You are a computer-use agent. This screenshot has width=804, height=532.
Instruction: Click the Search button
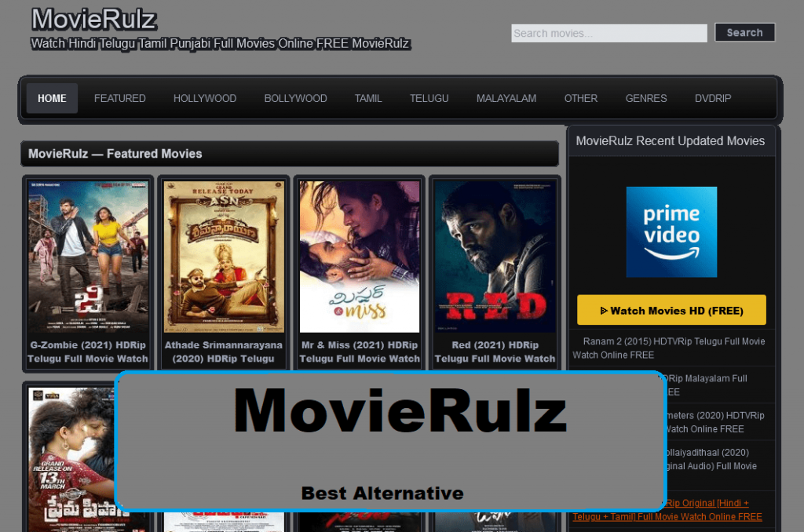(x=744, y=33)
